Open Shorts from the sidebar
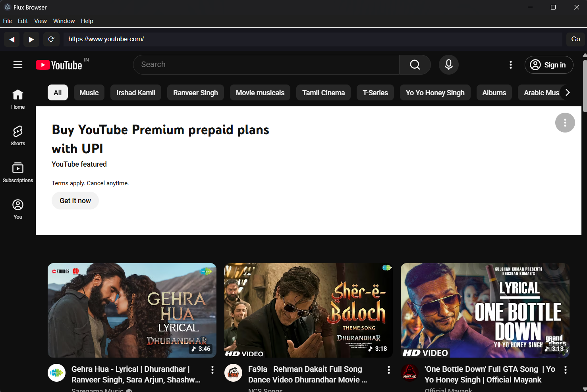The width and height of the screenshot is (587, 392). [18, 136]
